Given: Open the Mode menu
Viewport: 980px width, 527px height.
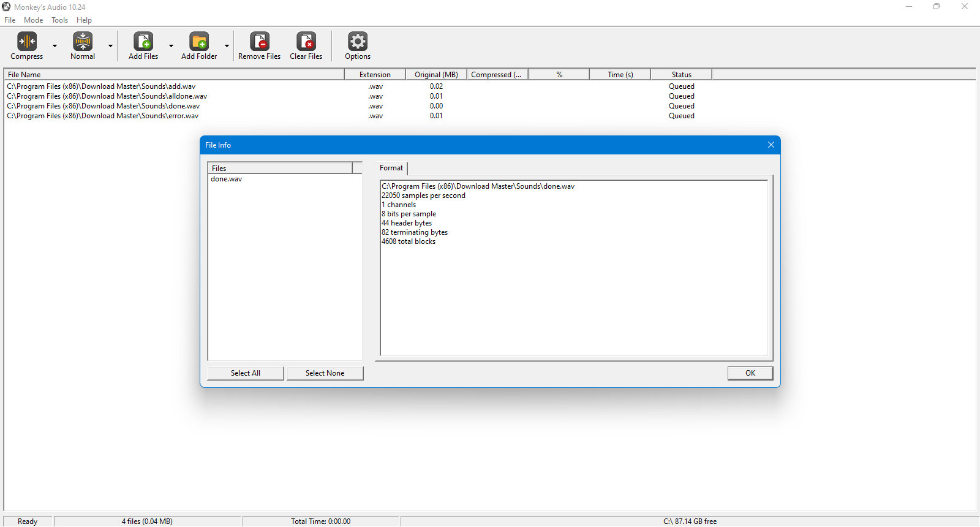Looking at the screenshot, I should [x=34, y=20].
